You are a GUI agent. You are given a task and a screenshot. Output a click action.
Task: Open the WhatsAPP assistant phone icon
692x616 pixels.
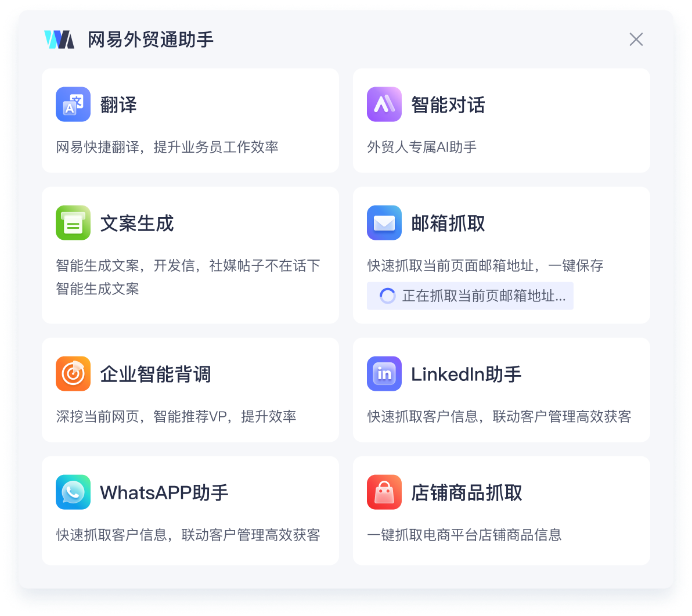[x=73, y=492]
